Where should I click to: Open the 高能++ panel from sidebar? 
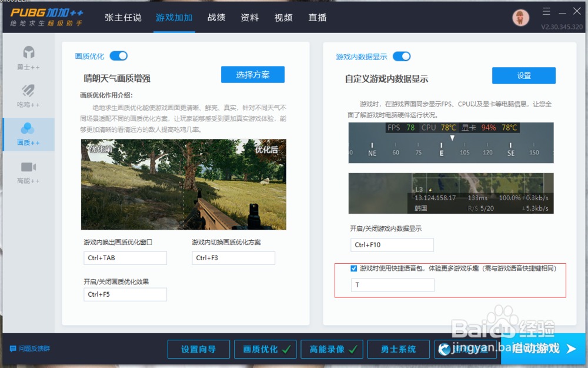pyautogui.click(x=28, y=172)
